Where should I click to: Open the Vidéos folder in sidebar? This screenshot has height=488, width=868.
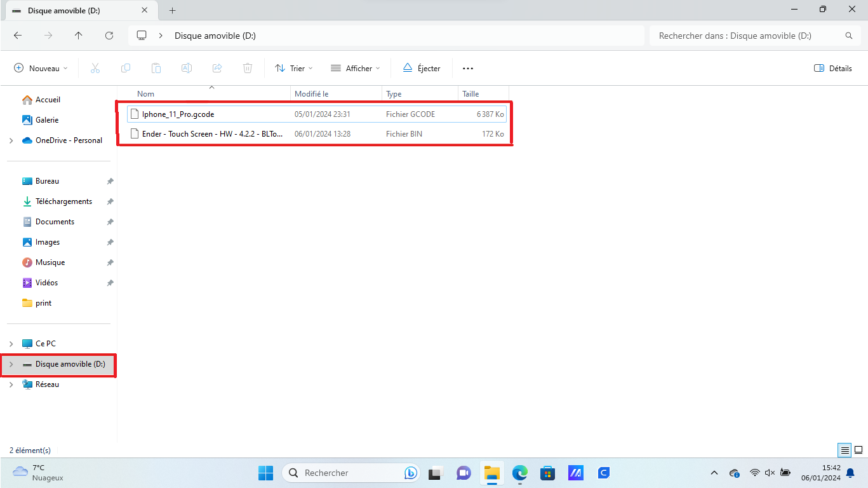[x=46, y=283]
